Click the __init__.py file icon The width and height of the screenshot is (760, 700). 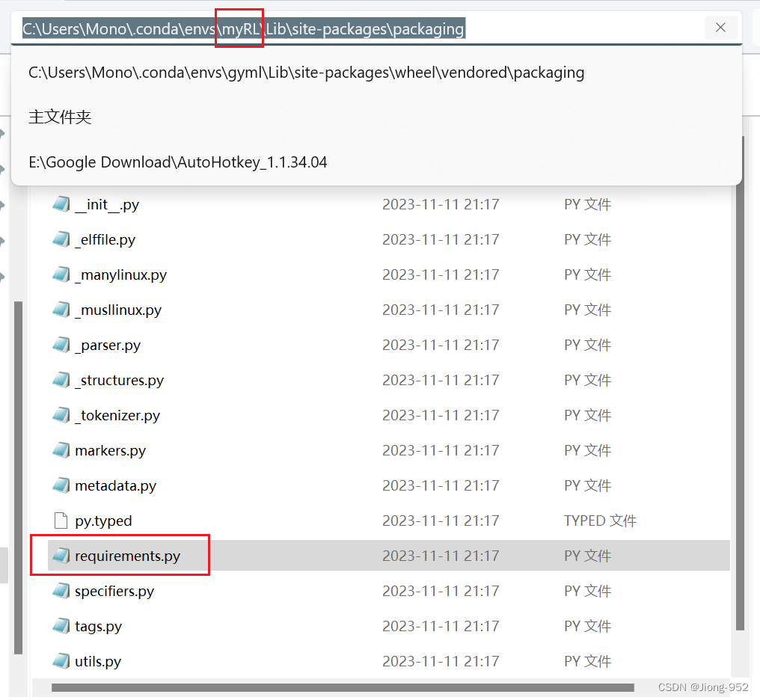coord(61,204)
